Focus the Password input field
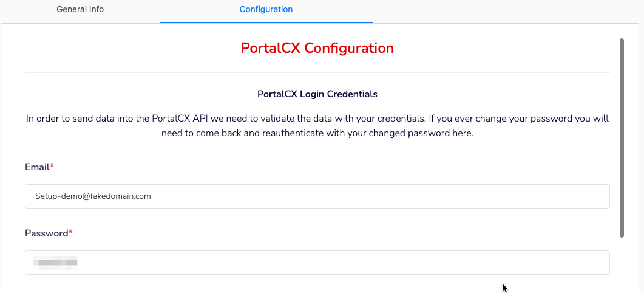 (x=317, y=263)
